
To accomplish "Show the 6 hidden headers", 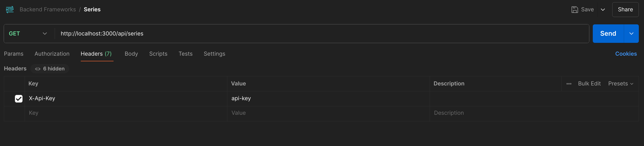I will click(50, 69).
